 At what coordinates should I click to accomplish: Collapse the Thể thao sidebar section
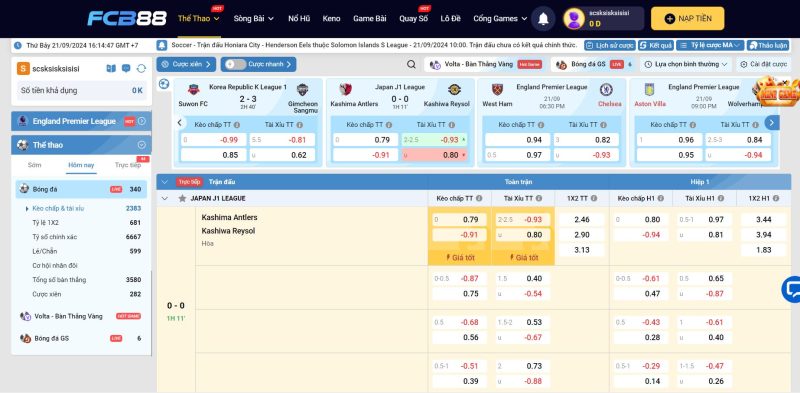point(142,145)
